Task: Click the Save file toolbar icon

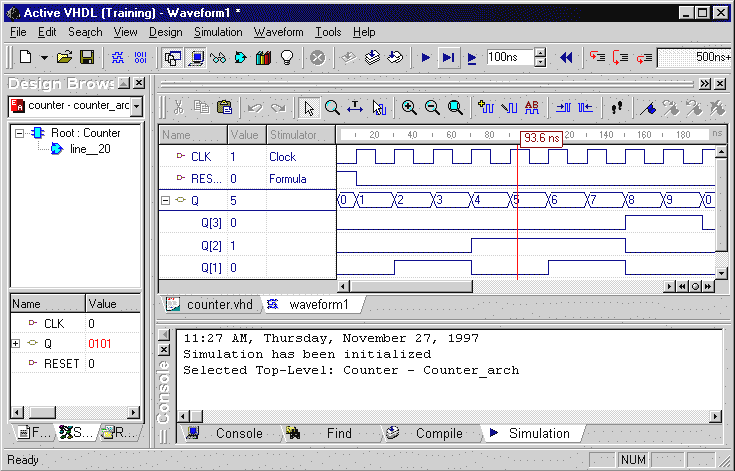Action: [x=87, y=58]
